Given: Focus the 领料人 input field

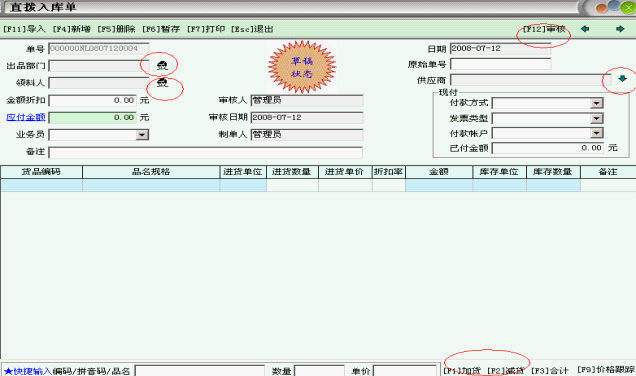Looking at the screenshot, I should [x=99, y=83].
